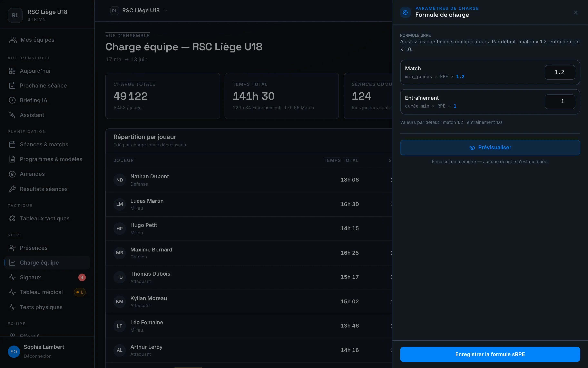
Task: Click the LM avatar of Lucas Martin
Action: [x=120, y=204]
